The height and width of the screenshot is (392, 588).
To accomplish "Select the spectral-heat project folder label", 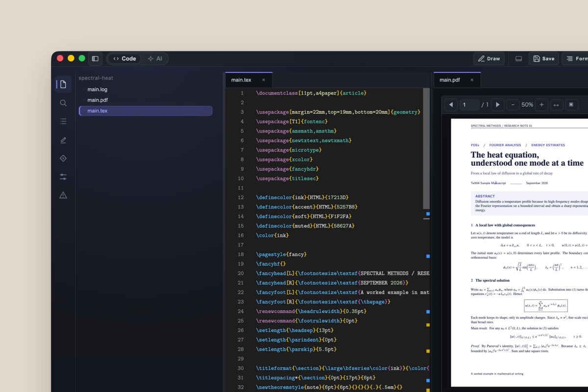I will pos(96,78).
